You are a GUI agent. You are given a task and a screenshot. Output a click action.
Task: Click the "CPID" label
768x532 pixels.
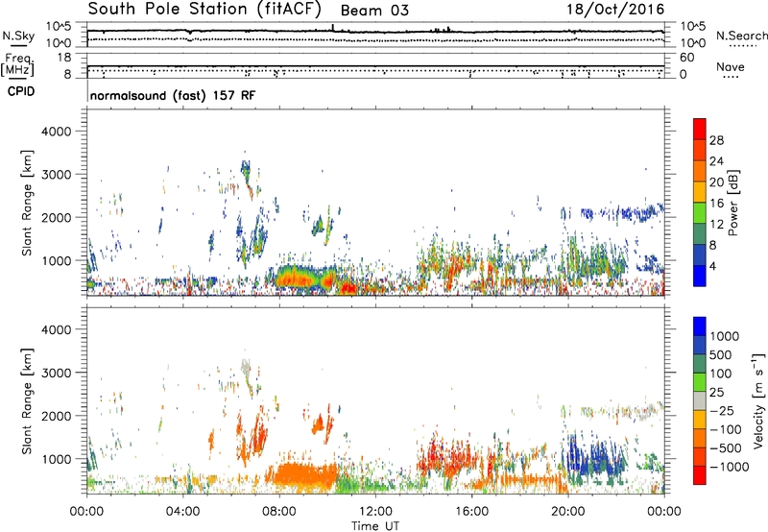[21, 91]
